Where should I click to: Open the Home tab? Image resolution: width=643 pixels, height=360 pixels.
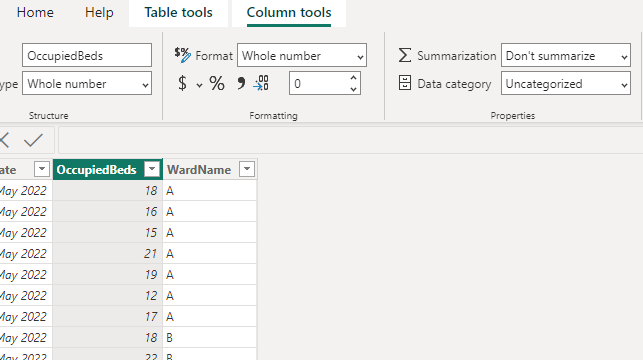click(35, 13)
